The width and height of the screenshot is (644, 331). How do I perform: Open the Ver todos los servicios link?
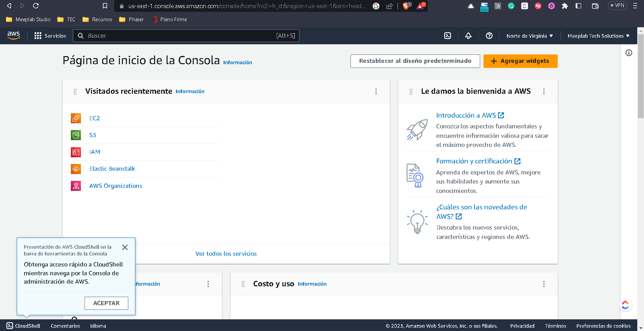pos(226,254)
